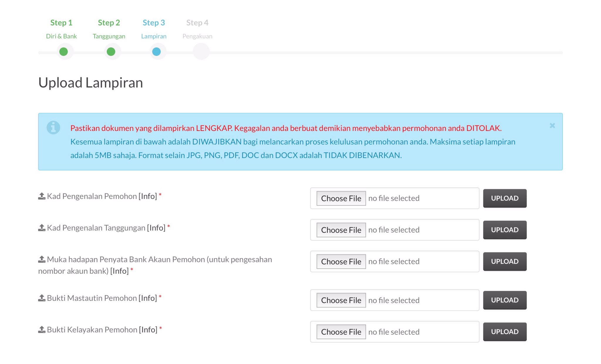Dismiss the blue info alert banner

coord(552,126)
